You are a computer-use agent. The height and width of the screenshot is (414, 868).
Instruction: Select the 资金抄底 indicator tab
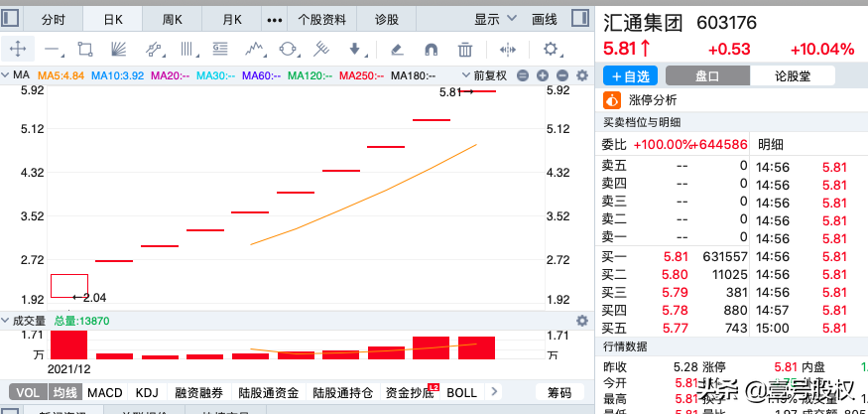[410, 392]
